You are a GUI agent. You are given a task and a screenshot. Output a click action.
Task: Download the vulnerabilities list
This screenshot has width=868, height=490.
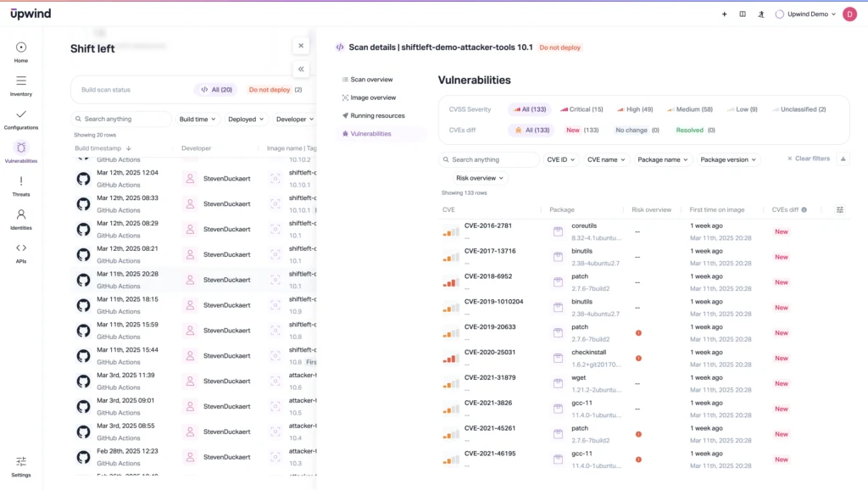click(843, 159)
